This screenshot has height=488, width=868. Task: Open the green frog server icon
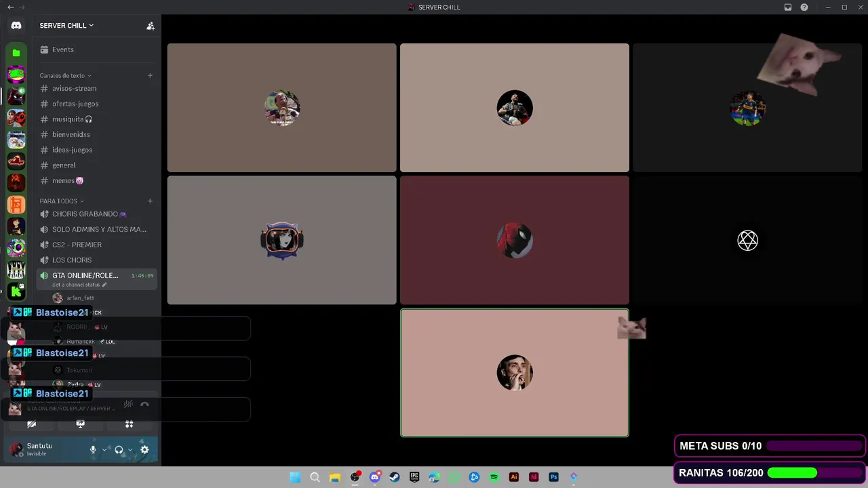pos(16,75)
